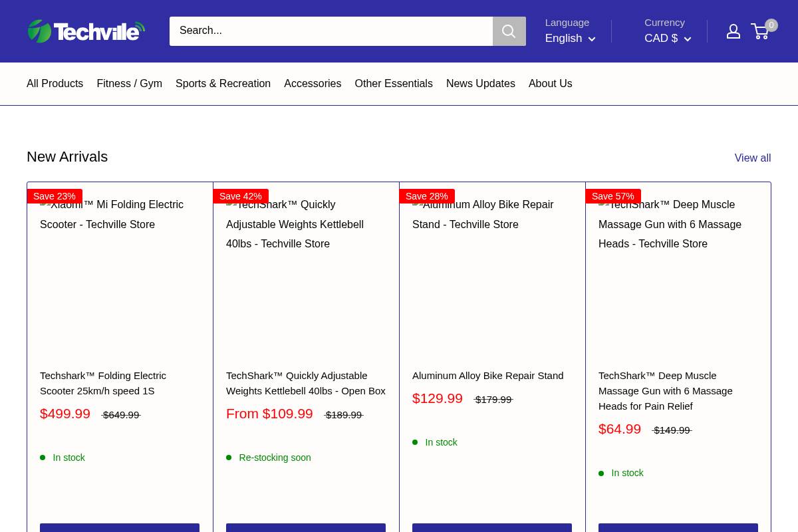Click the From $109.99 kettlebell price
Image resolution: width=798 pixels, height=532 pixels.
coord(269,414)
